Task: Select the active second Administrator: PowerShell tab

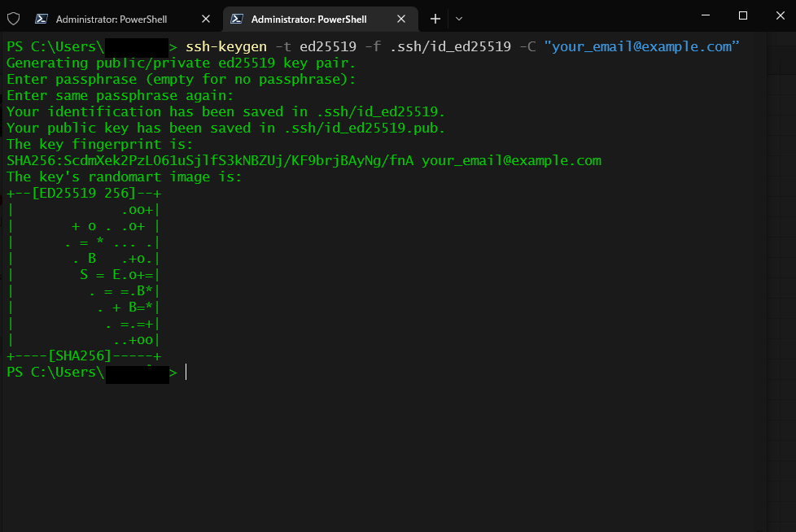Action: 320,19
